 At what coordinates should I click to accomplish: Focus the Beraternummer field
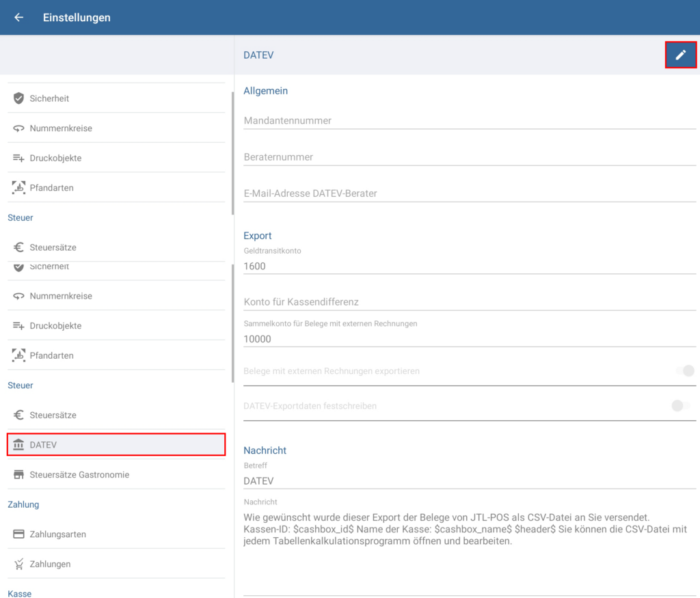pos(469,157)
